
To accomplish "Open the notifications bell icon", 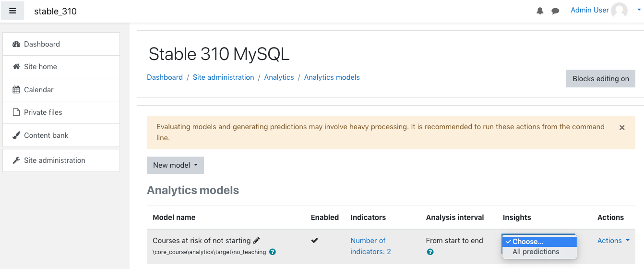I will coord(540,11).
